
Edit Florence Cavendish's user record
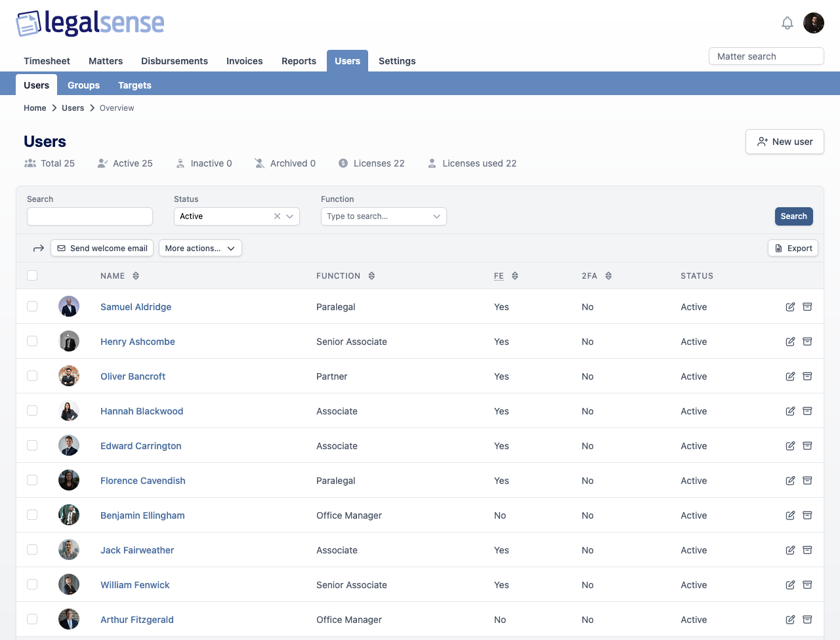coord(790,481)
